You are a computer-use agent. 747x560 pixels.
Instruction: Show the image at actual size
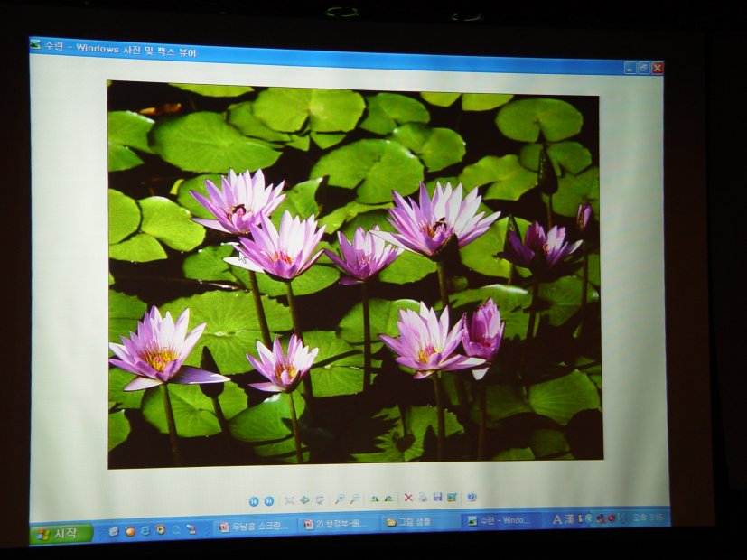304,499
